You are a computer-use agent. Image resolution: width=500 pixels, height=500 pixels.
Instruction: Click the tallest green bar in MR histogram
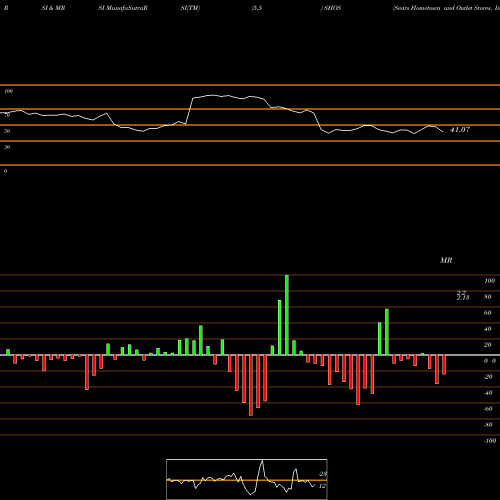[x=287, y=315]
